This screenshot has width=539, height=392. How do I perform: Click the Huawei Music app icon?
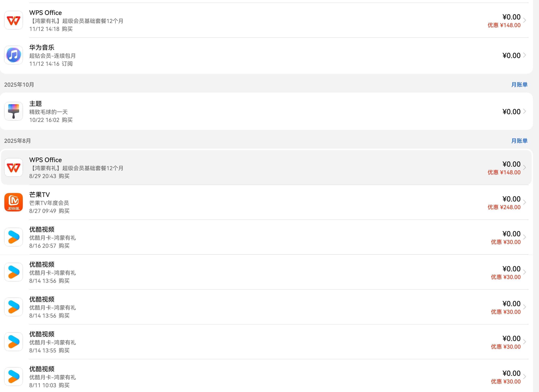tap(13, 55)
